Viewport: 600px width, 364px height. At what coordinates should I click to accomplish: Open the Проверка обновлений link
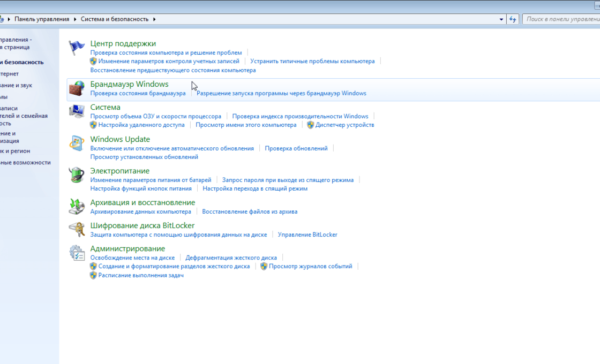click(296, 148)
